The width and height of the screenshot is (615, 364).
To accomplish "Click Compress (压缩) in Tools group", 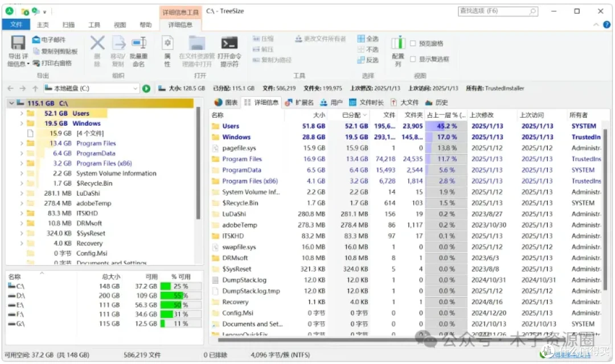I will (263, 39).
